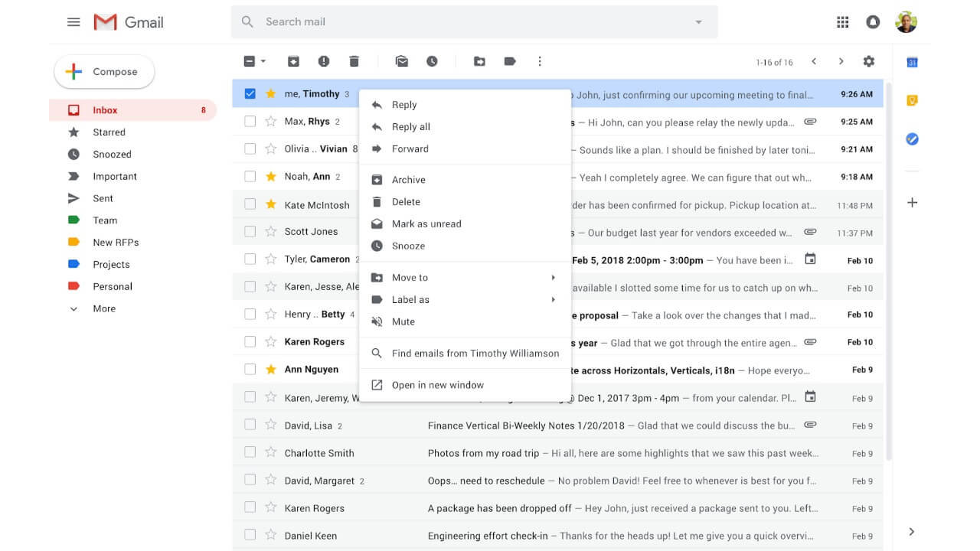
Task: Click the Compose button
Action: coord(103,71)
